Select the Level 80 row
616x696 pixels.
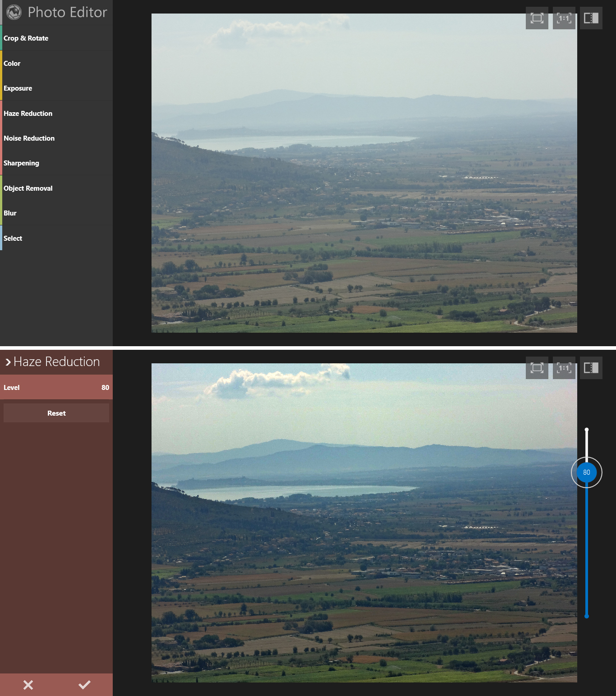[56, 387]
